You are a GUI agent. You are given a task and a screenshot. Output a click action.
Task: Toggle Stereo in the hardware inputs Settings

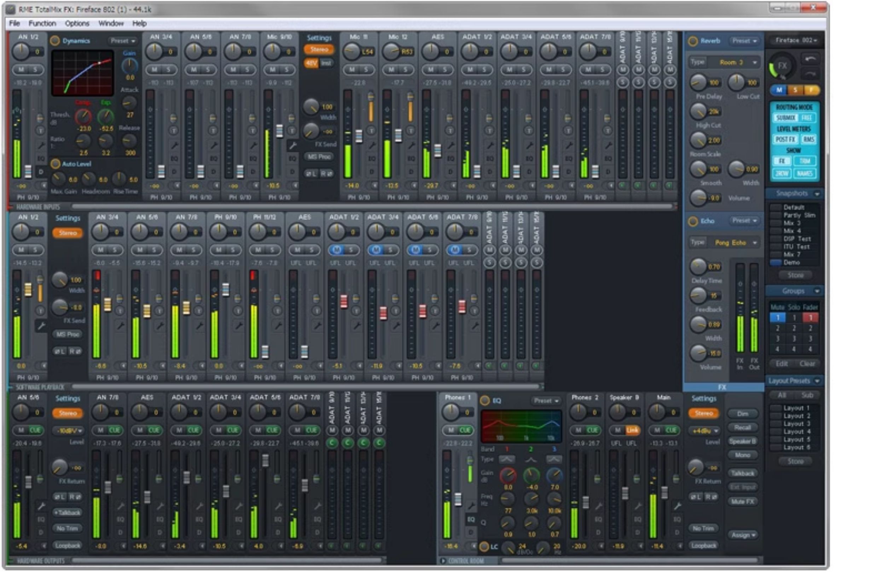click(x=319, y=49)
